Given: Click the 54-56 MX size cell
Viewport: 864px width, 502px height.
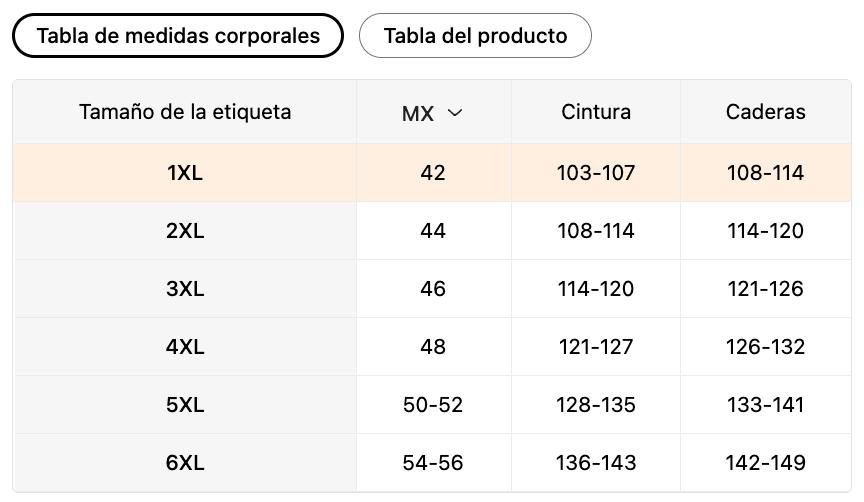Looking at the screenshot, I should click(433, 463).
